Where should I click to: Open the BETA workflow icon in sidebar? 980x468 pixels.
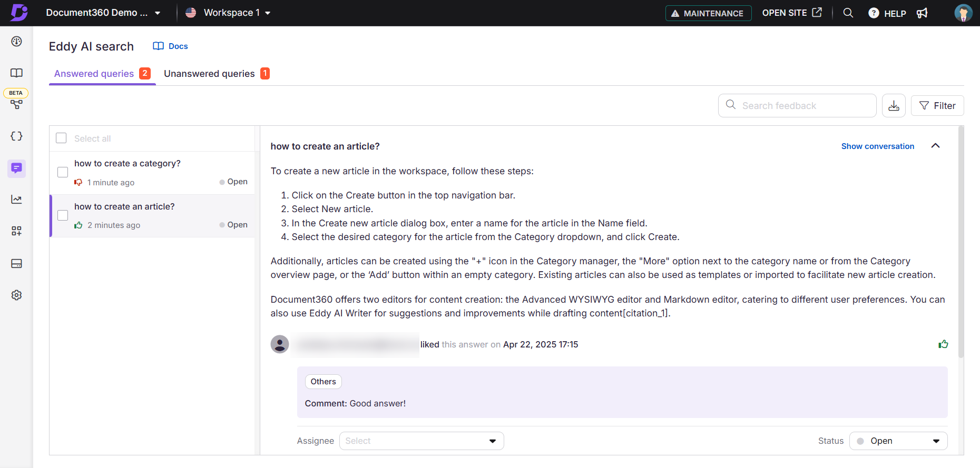(x=16, y=104)
